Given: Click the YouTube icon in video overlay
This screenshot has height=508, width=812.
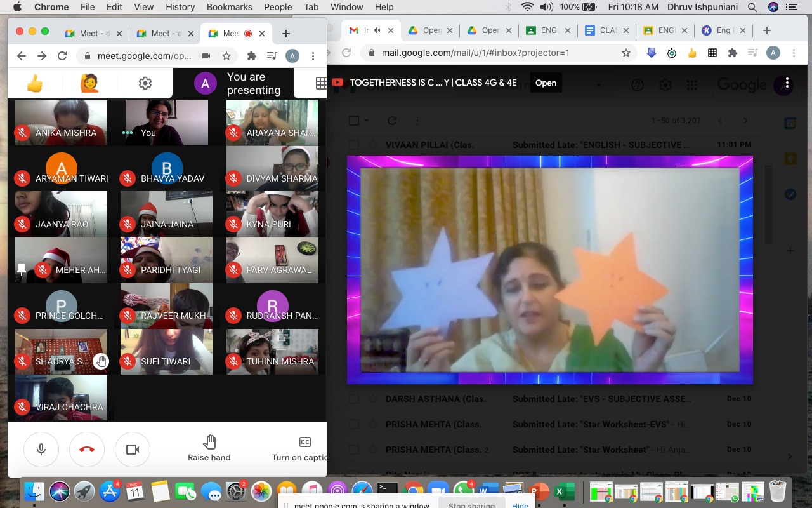Looking at the screenshot, I should click(337, 83).
